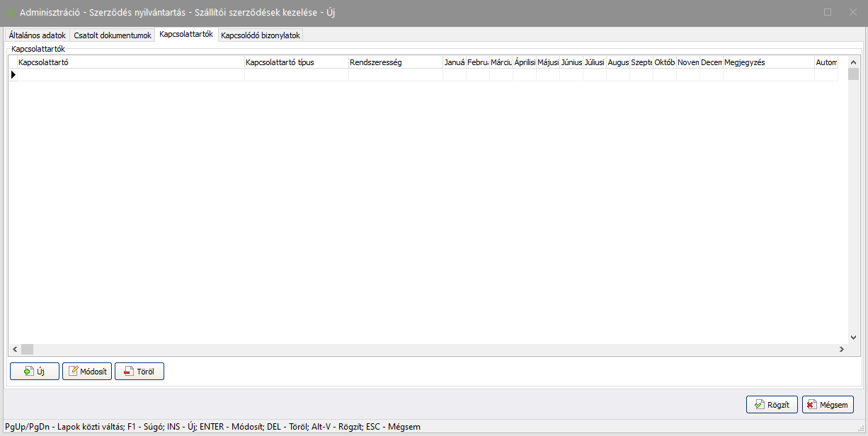
Task: Click the horizontal scrollbar left arrow
Action: 15,349
